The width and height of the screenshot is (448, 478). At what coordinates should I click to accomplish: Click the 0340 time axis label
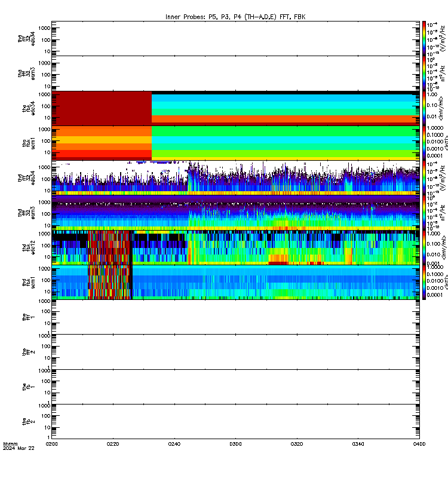click(x=358, y=444)
